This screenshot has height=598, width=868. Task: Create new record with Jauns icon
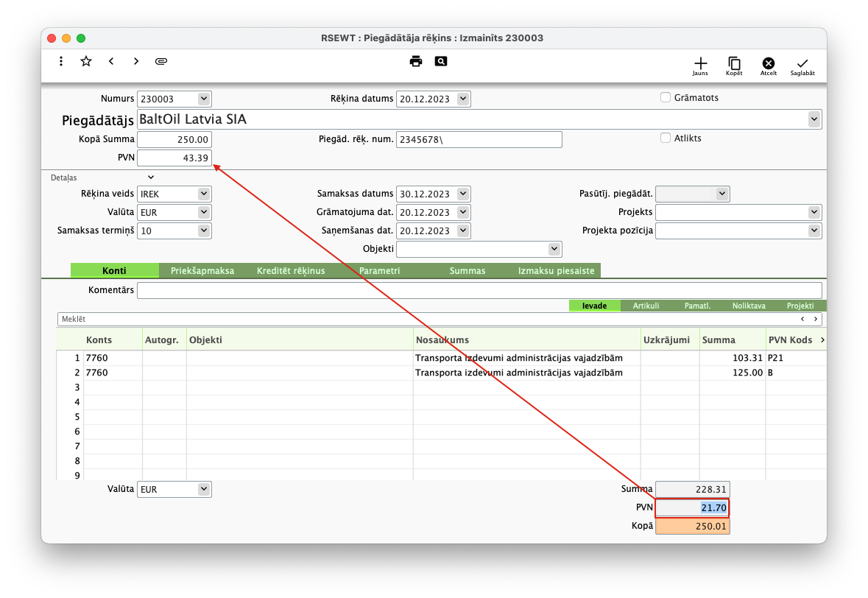click(700, 66)
